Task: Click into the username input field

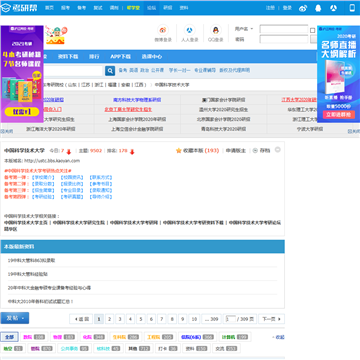Action: [284, 29]
